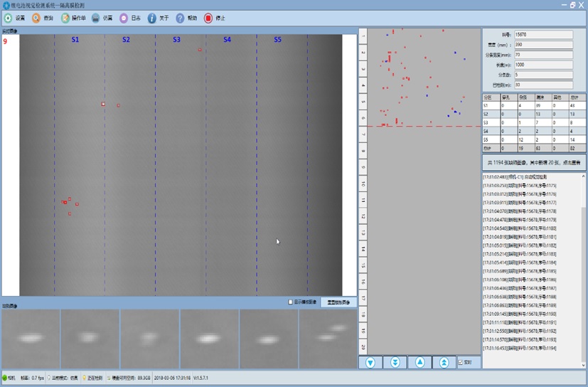588x387 pixels.
Task: Start 仿真 (Simulation) from the toolbar
Action: coord(95,18)
